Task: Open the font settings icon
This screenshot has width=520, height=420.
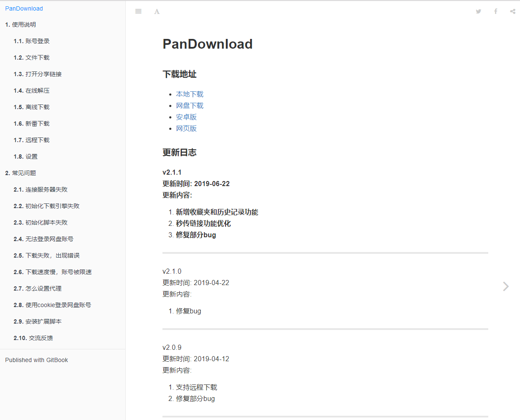Action: (157, 11)
